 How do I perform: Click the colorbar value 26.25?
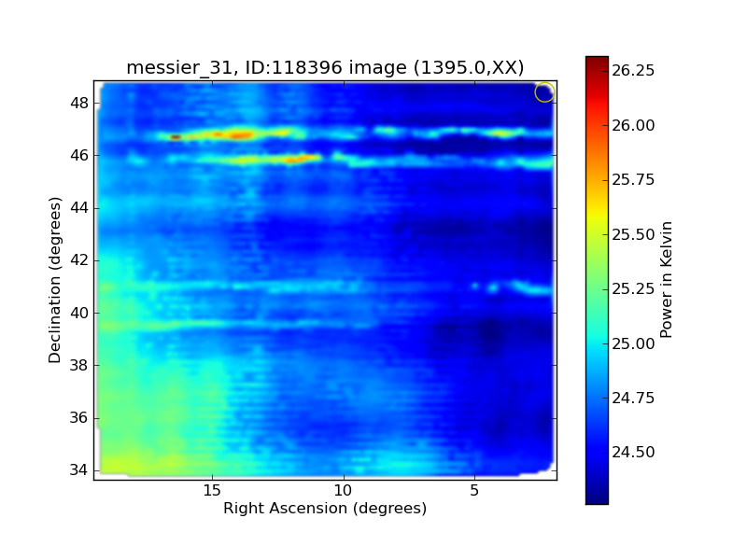[633, 71]
